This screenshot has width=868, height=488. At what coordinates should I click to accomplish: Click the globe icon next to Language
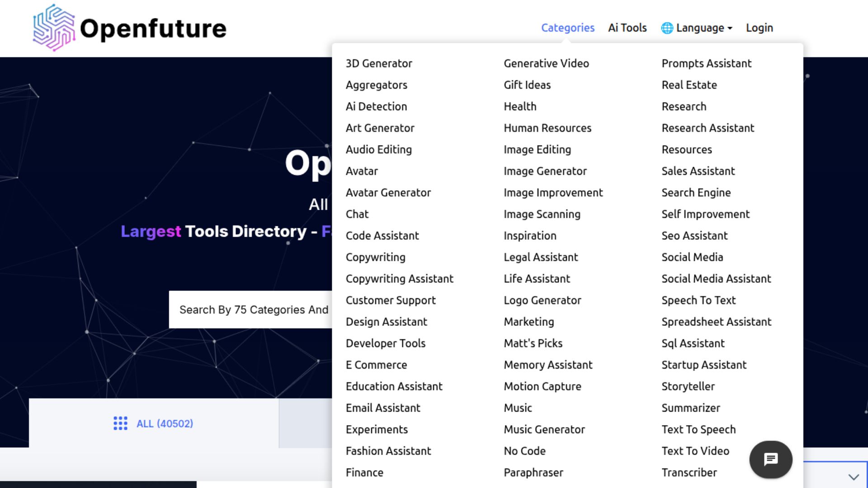point(667,28)
